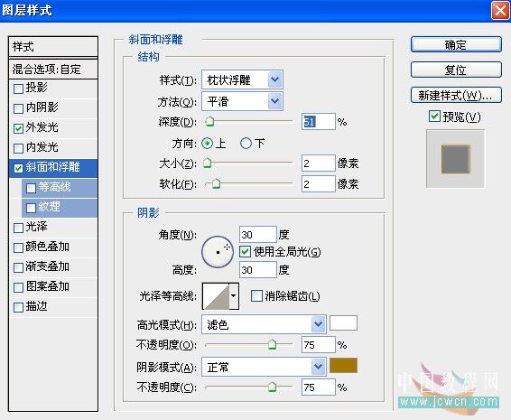
Task: Select the 描边 style label
Action: click(37, 306)
